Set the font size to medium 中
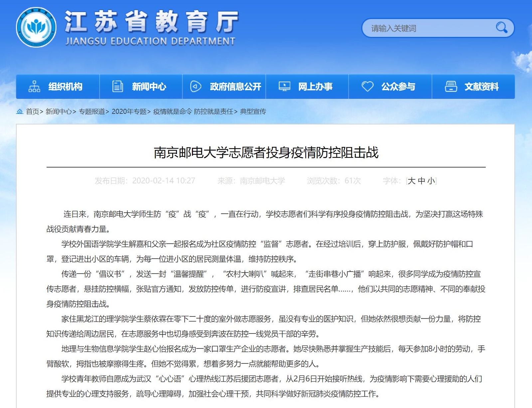Viewport: 532px width, 408px height. [x=422, y=181]
